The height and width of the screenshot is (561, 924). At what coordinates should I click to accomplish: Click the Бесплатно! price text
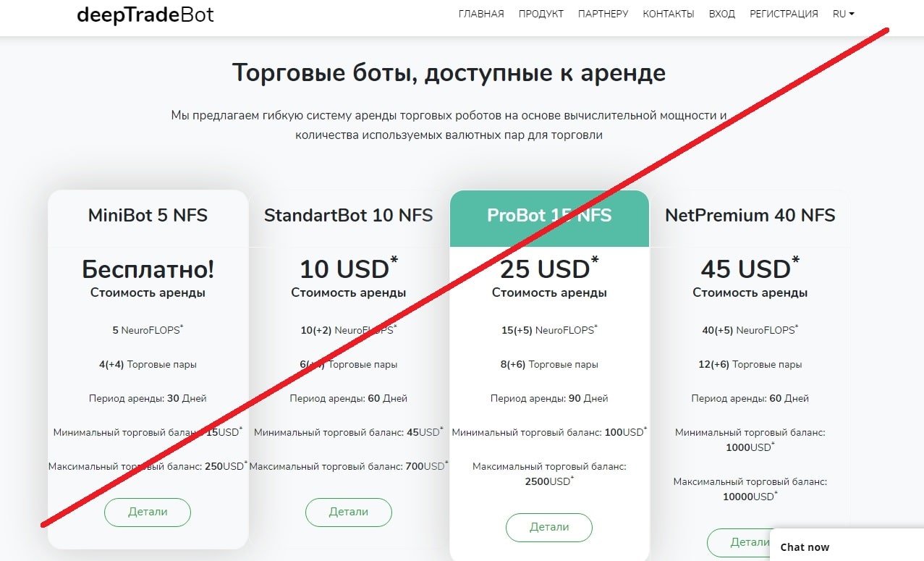148,269
